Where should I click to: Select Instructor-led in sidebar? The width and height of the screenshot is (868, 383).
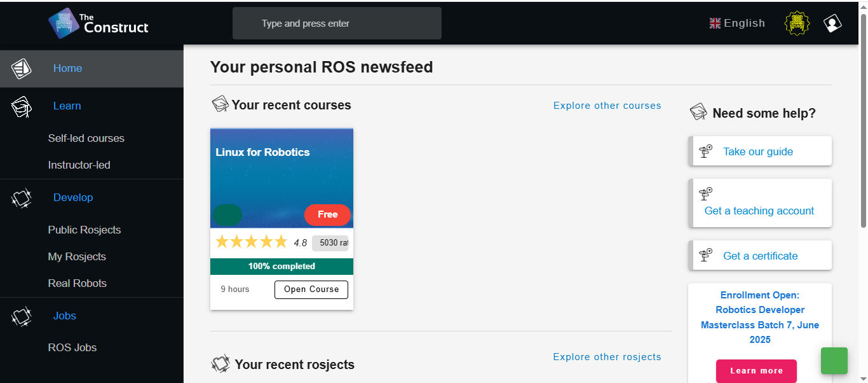coord(79,165)
